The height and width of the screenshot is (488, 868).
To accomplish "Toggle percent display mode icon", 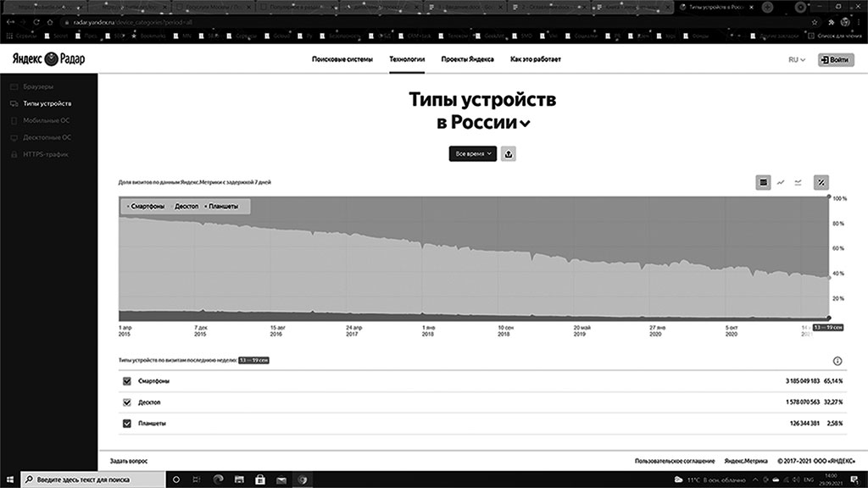I will [821, 182].
